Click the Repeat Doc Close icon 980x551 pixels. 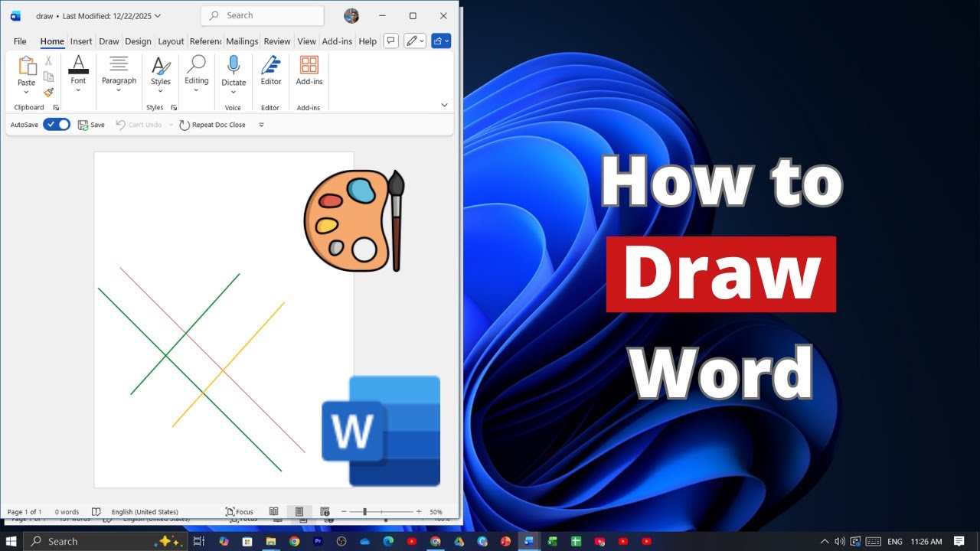[x=185, y=125]
